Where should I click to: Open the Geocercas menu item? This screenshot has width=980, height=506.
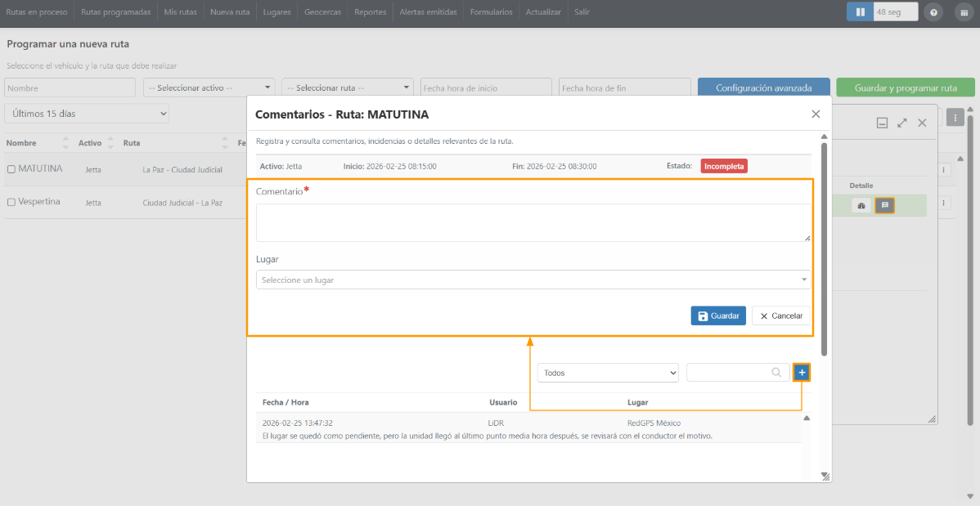point(322,12)
